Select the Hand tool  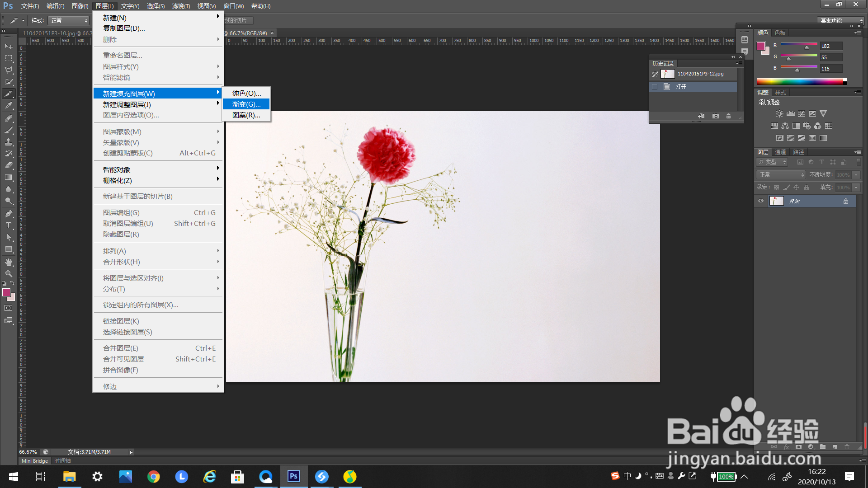coord(8,262)
